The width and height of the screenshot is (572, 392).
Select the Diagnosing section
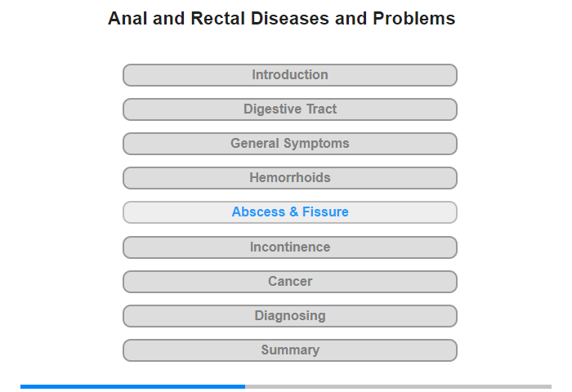pos(289,316)
